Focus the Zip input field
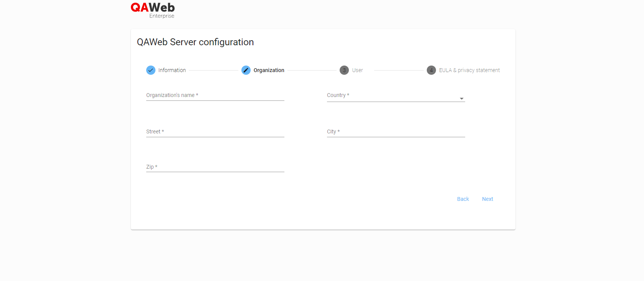Viewport: 644px width, 281px height. [215, 167]
